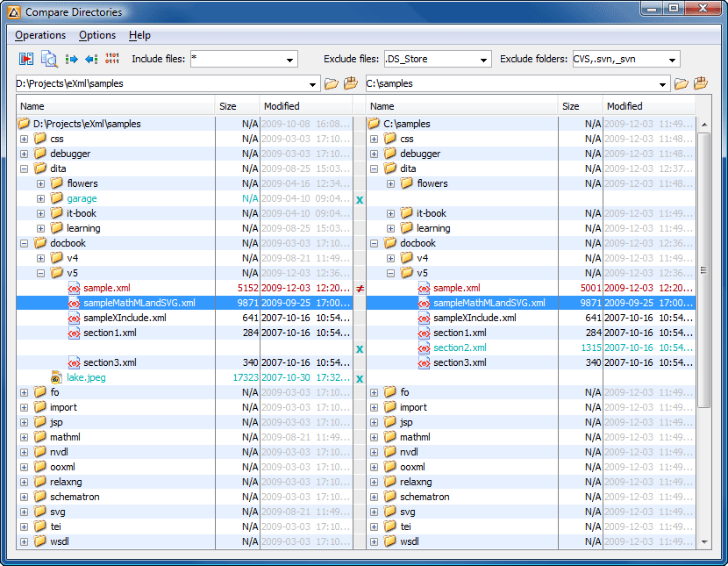Select lake.jpeg file name
728x566 pixels.
86,377
